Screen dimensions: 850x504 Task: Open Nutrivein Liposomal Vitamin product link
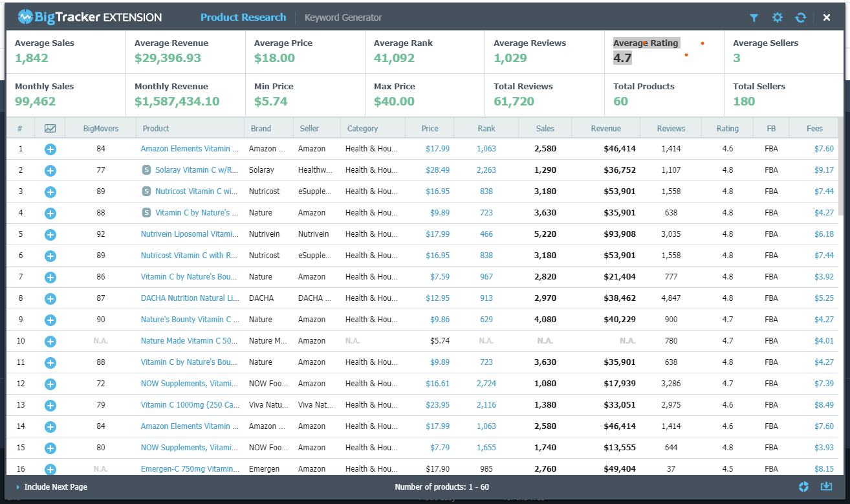coord(190,234)
